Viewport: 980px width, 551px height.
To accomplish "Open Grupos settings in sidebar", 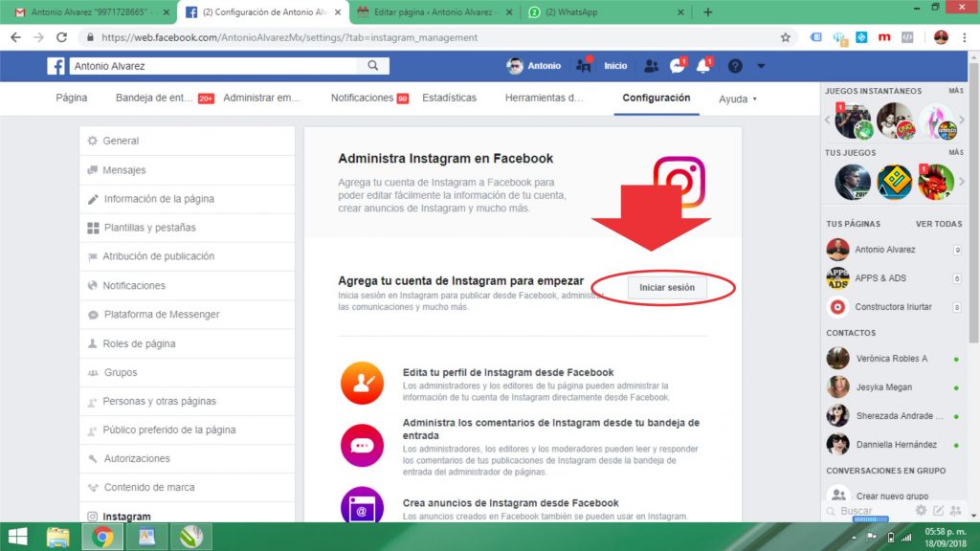I will pyautogui.click(x=188, y=372).
